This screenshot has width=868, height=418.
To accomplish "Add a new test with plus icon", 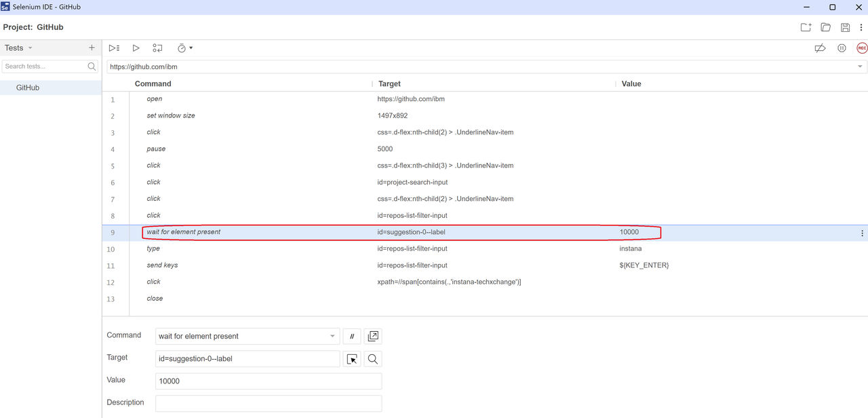I will pyautogui.click(x=92, y=47).
